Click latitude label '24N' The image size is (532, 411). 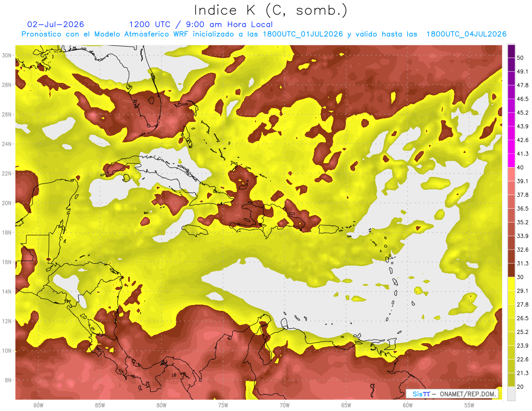(x=7, y=144)
